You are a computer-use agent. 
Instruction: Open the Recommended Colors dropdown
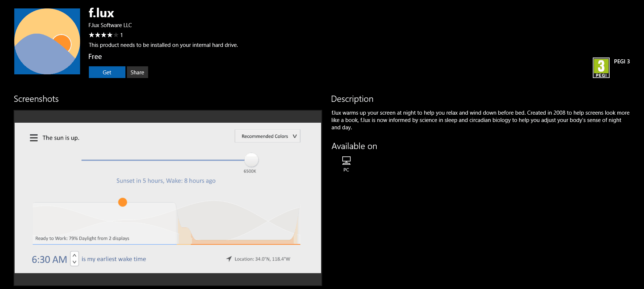coord(267,136)
